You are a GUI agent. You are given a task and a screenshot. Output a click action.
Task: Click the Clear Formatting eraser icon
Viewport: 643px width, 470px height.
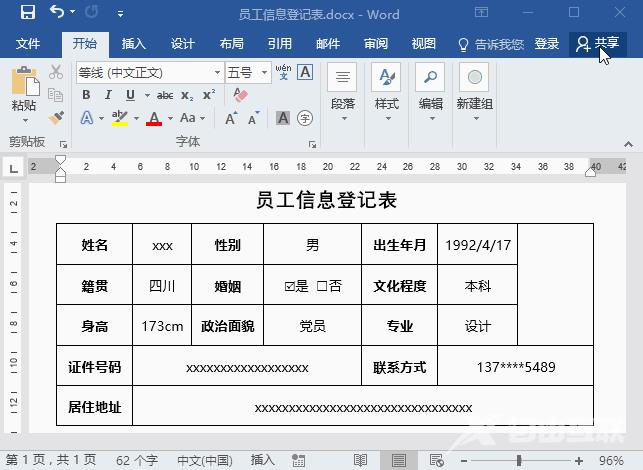239,95
